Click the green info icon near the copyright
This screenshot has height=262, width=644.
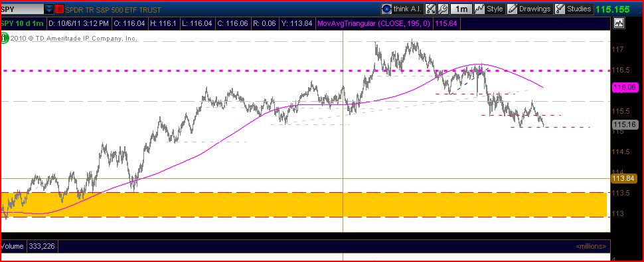[x=5, y=39]
